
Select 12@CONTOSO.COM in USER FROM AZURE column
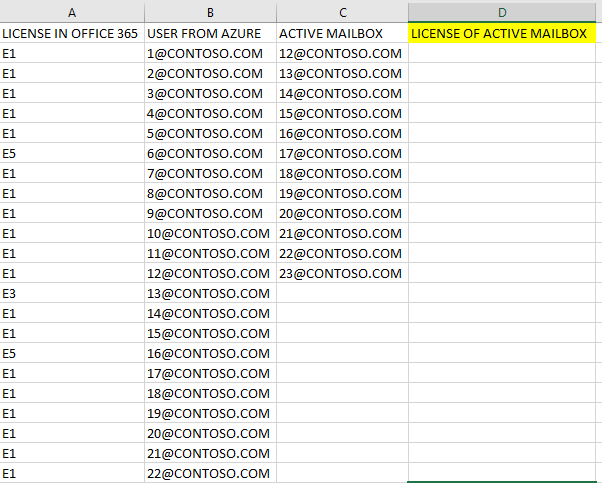210,273
